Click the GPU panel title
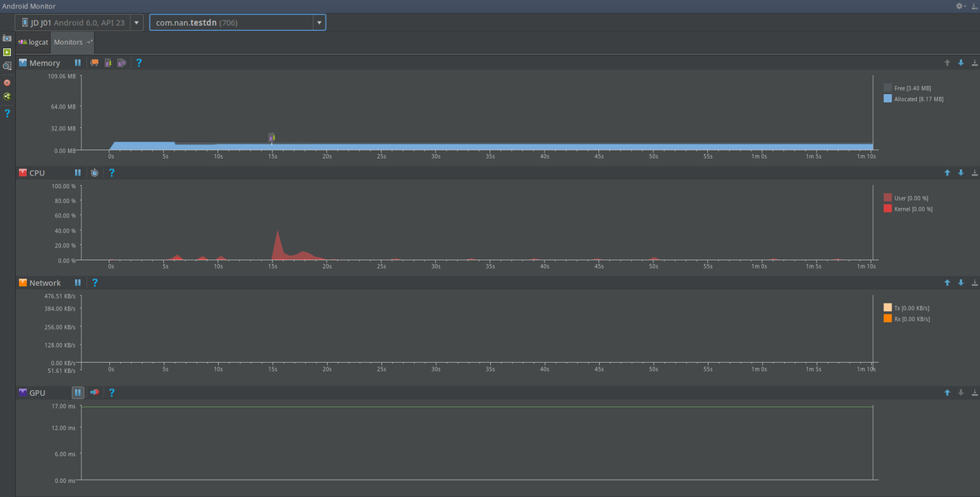This screenshot has height=497, width=980. [37, 393]
